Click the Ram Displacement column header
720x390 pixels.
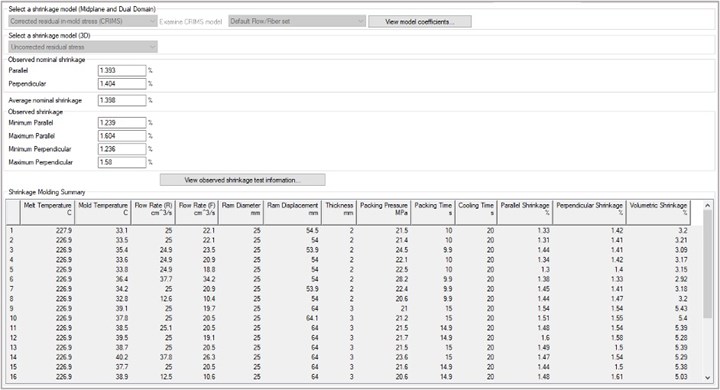(292, 212)
